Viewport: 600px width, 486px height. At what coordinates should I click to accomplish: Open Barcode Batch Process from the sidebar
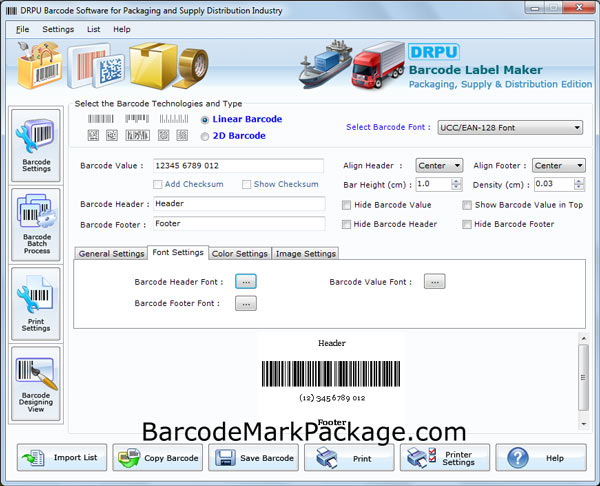[x=36, y=225]
